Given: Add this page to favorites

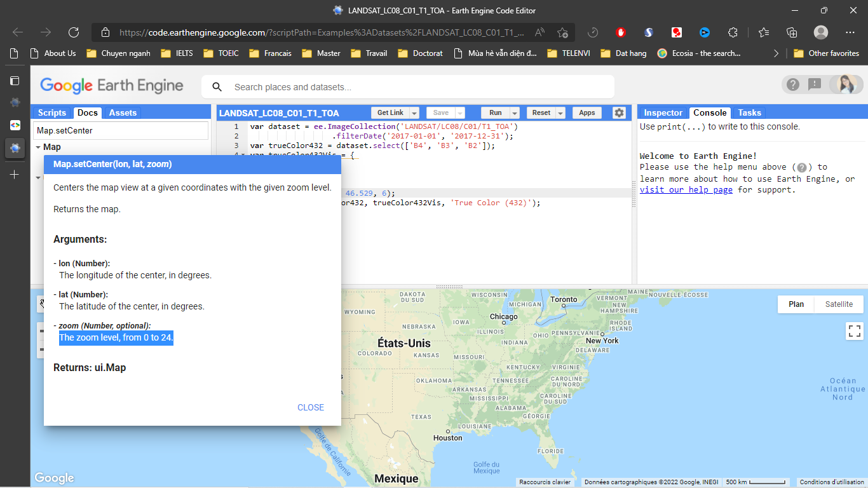Looking at the screenshot, I should pos(562,32).
